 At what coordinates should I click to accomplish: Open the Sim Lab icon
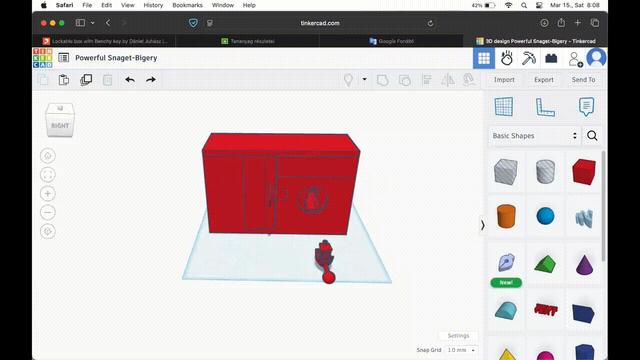click(x=507, y=58)
